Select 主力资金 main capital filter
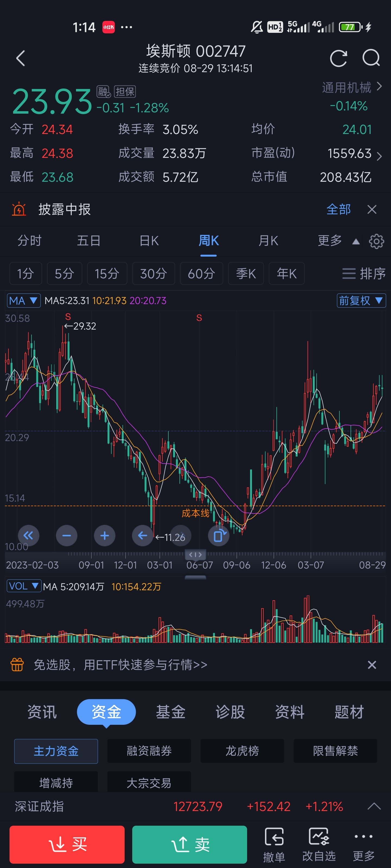The image size is (391, 868). pyautogui.click(x=56, y=751)
